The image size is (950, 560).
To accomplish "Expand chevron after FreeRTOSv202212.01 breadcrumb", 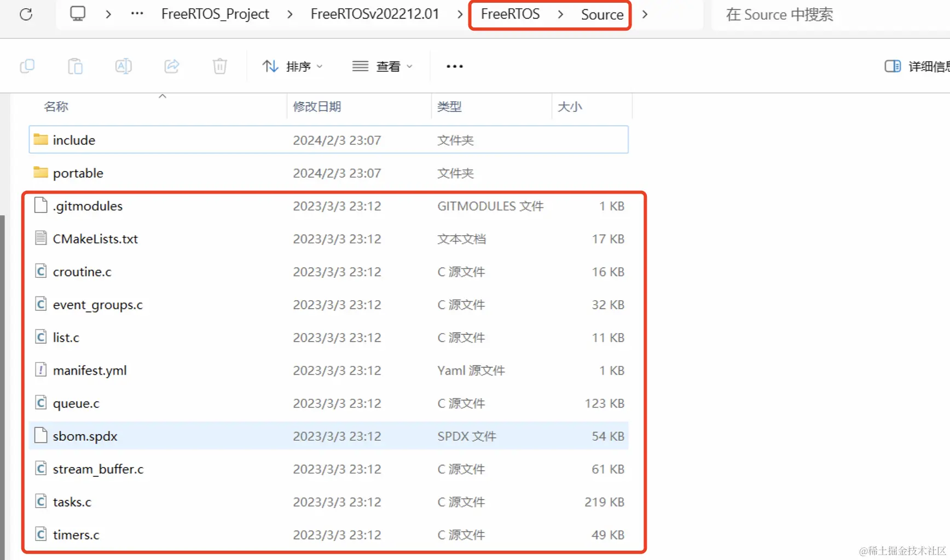I will [460, 14].
